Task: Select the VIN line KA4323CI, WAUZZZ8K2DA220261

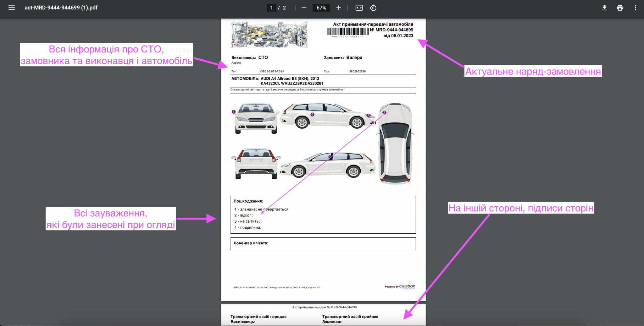Action: click(x=292, y=84)
